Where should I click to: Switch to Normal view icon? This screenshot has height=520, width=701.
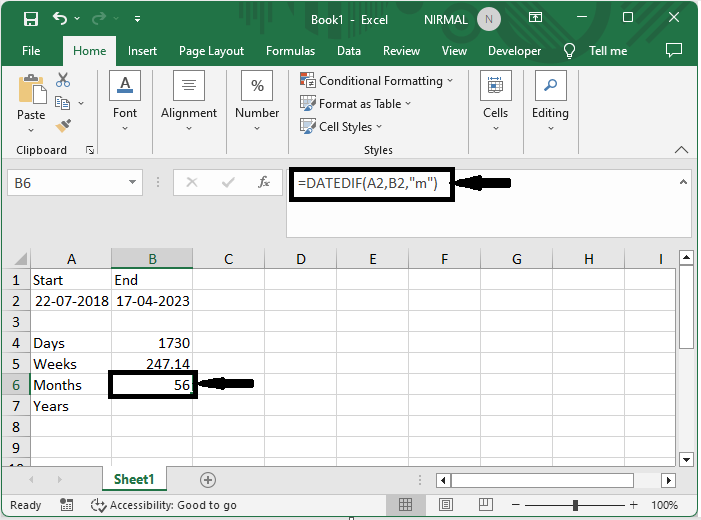click(405, 505)
